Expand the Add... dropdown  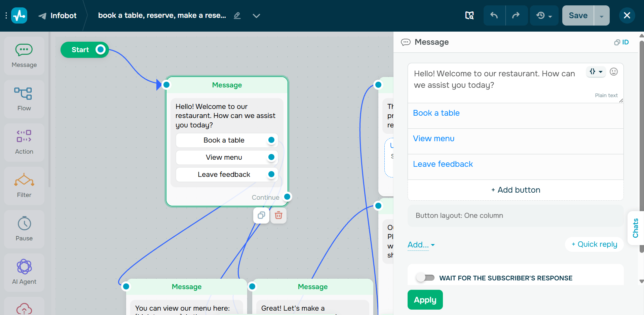pyautogui.click(x=421, y=245)
